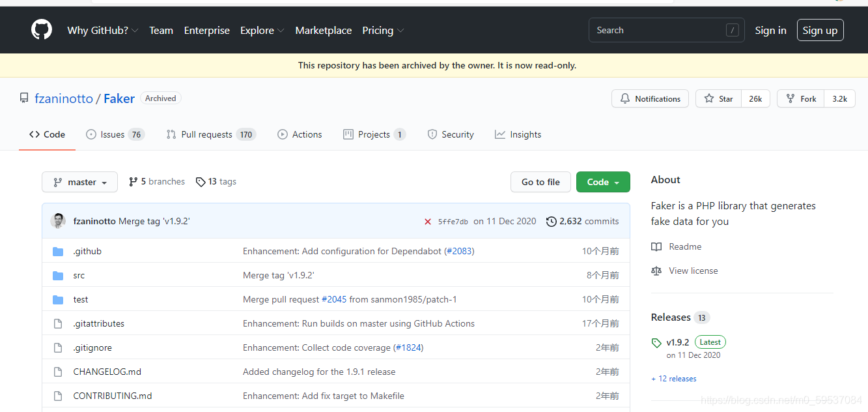Click the .gitattributes file icon
Screen dimensions: 868x412
(58, 324)
